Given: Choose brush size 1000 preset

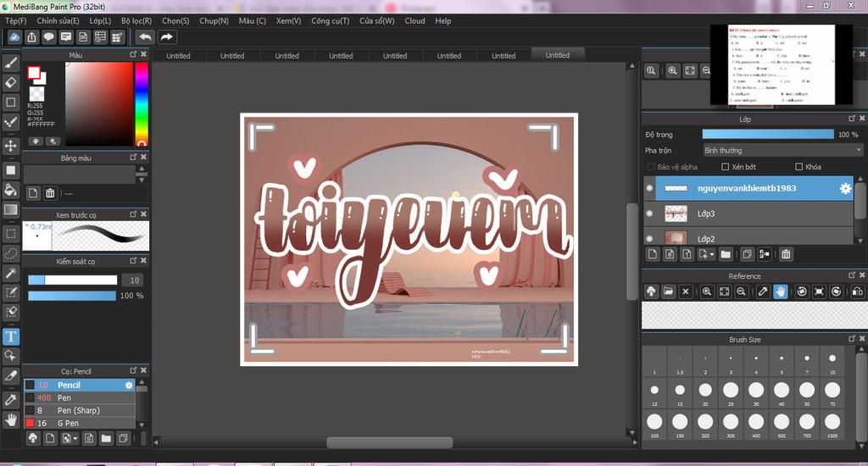Looking at the screenshot, I should click(x=832, y=424).
